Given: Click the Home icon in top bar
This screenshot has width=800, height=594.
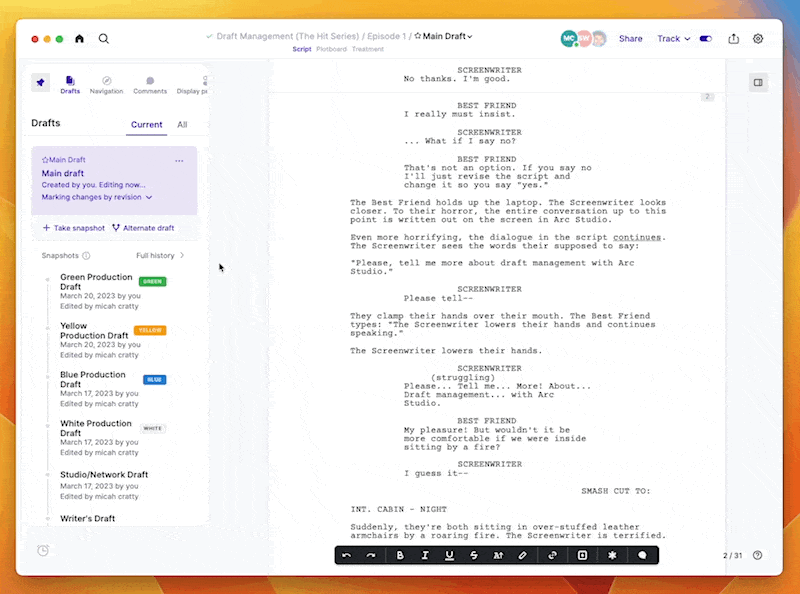Looking at the screenshot, I should click(x=80, y=39).
